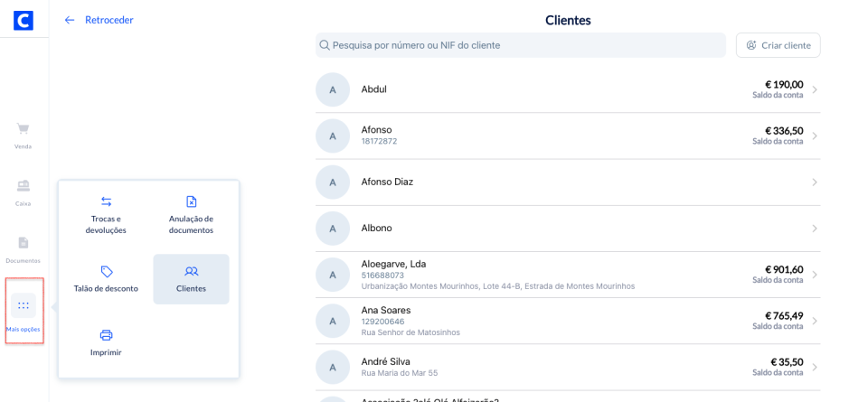Screen dimensions: 868x402
Task: Expand Afonso Diaz row chevron
Action: 814,182
